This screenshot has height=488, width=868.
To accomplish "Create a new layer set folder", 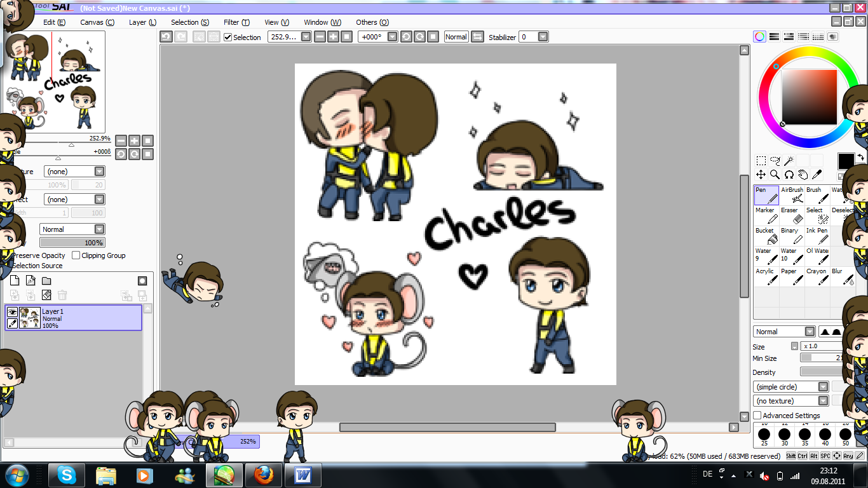I will tap(46, 281).
